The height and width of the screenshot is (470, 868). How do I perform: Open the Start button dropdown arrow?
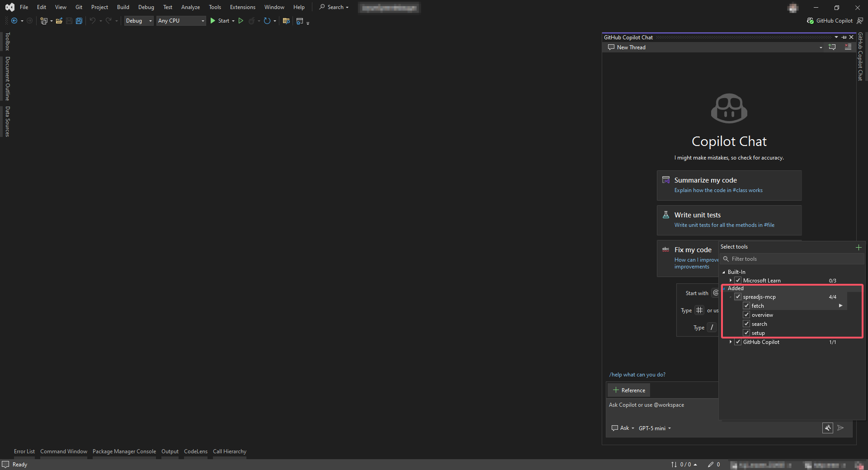[x=233, y=21]
